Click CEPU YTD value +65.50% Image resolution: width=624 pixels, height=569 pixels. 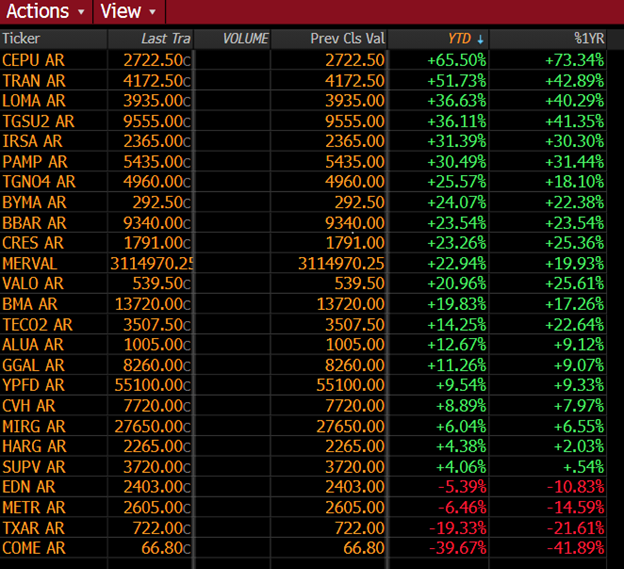point(457,60)
